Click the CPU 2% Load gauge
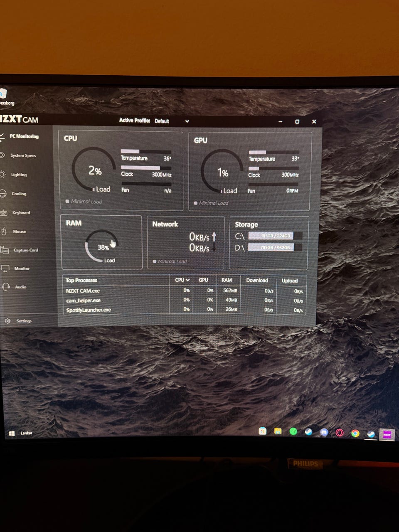Screen dimensions: 399x532 (94, 170)
